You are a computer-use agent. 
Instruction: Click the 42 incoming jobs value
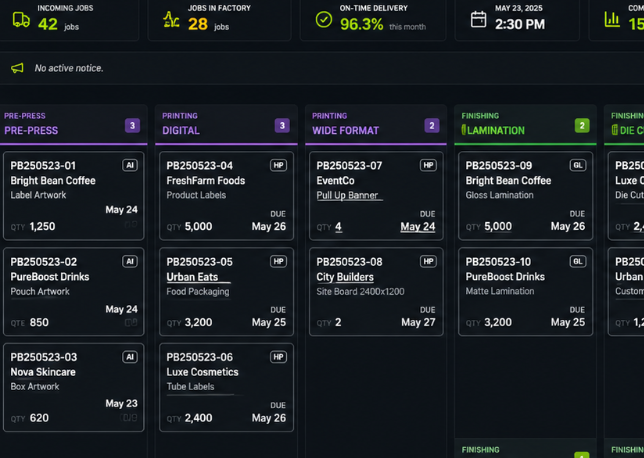tap(48, 24)
